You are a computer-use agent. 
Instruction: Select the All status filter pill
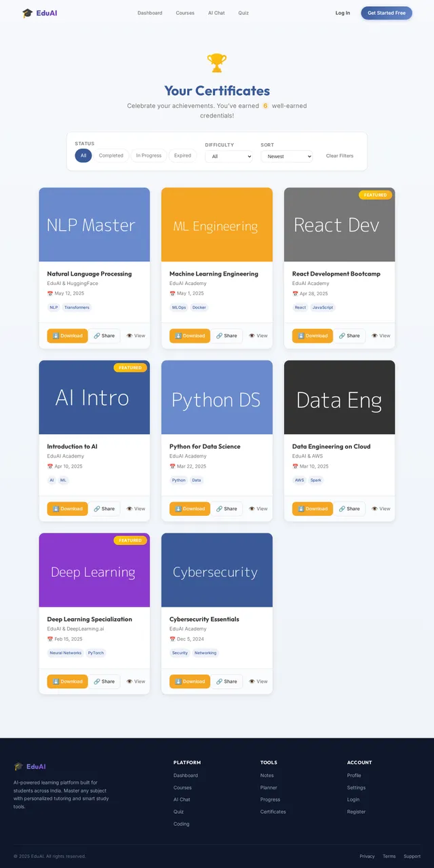[x=83, y=155]
